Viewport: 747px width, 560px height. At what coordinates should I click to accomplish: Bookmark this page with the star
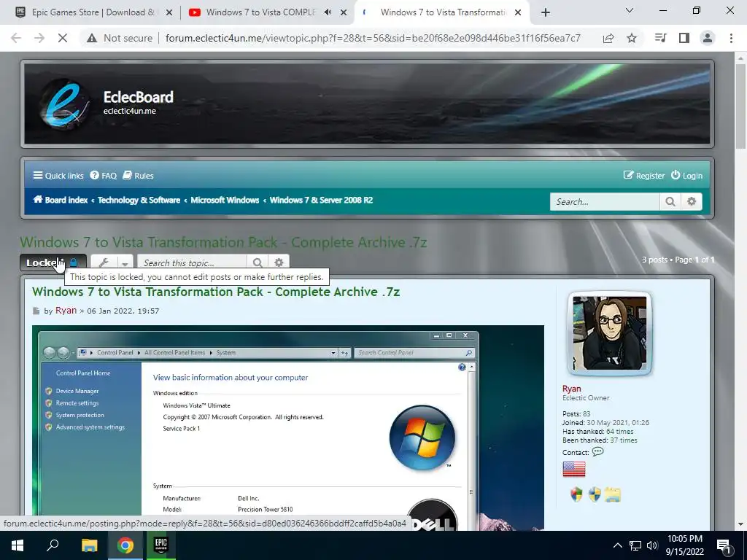(632, 38)
